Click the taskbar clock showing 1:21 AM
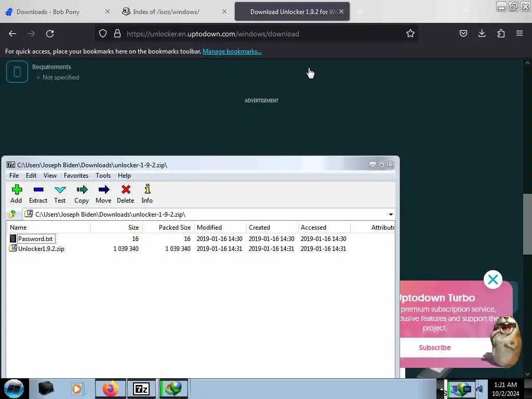 506,389
